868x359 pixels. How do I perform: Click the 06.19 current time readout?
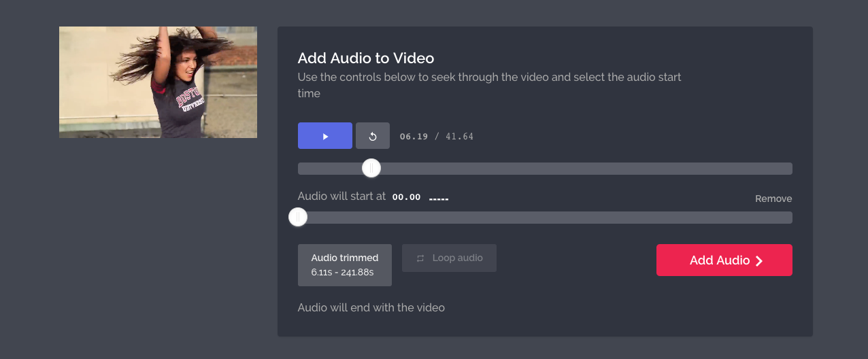coord(414,137)
